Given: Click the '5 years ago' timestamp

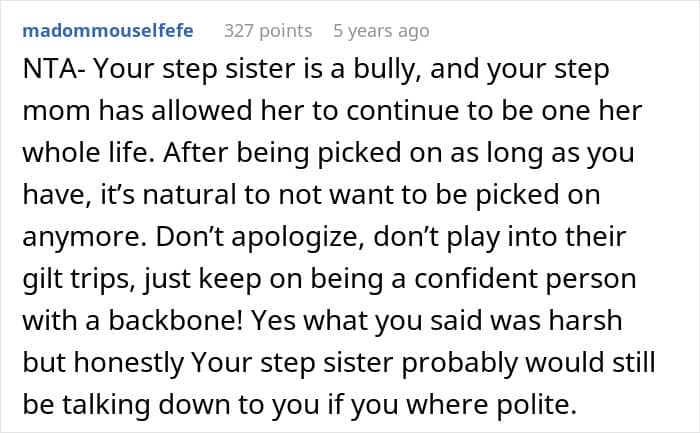Looking at the screenshot, I should [381, 31].
